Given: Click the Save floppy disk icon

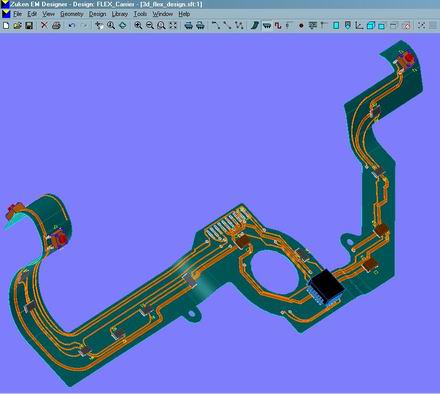Looking at the screenshot, I should [x=29, y=25].
